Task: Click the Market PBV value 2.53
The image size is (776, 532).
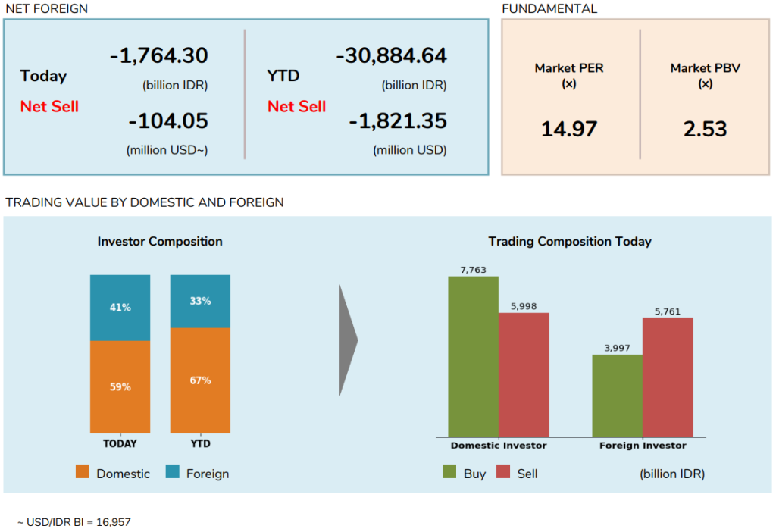Action: tap(705, 130)
